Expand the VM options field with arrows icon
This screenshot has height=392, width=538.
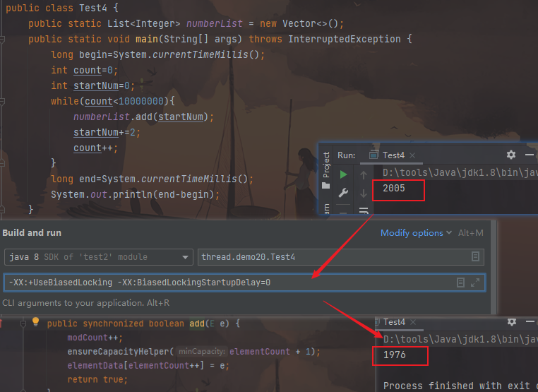coord(475,283)
